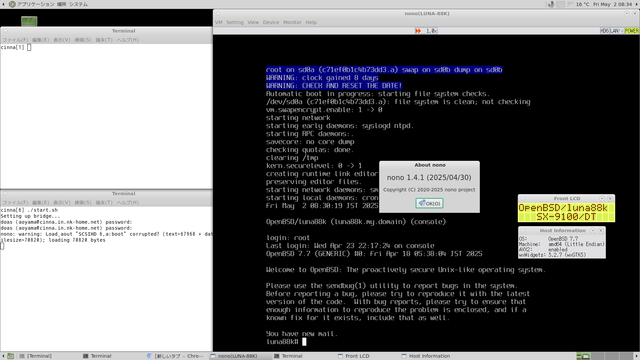Click the 'Setting up bridge...' line
This screenshot has height=360, width=640.
(x=30, y=216)
